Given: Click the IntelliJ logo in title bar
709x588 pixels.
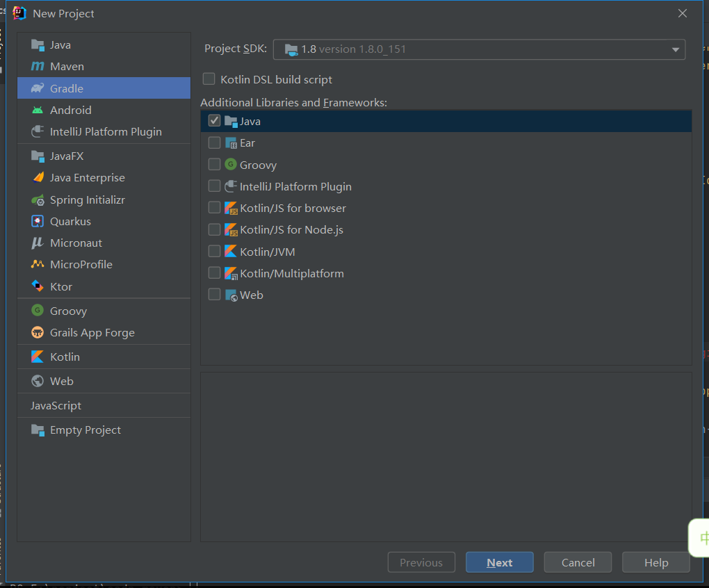Looking at the screenshot, I should coord(19,13).
